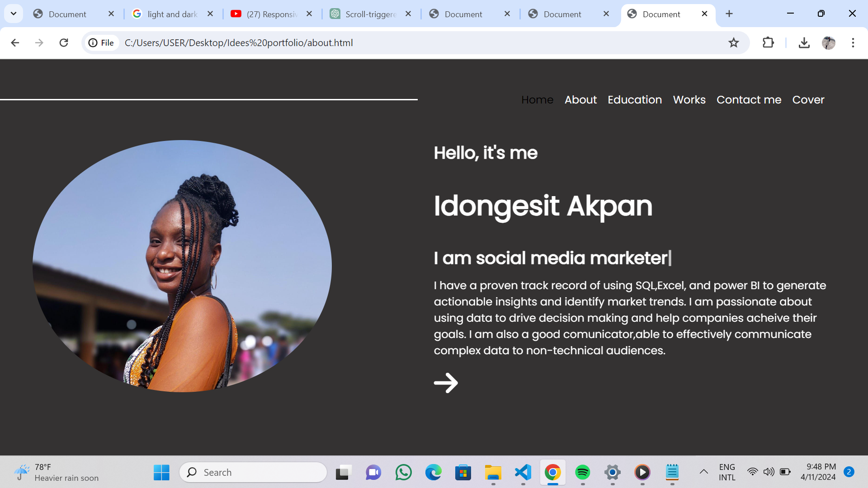Expand hidden icons in the system tray
This screenshot has width=868, height=488.
(x=704, y=472)
